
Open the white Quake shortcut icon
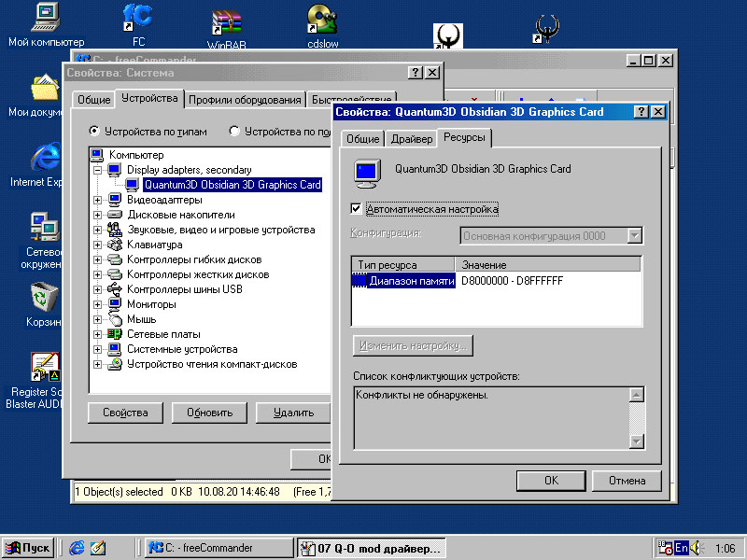pos(448,36)
